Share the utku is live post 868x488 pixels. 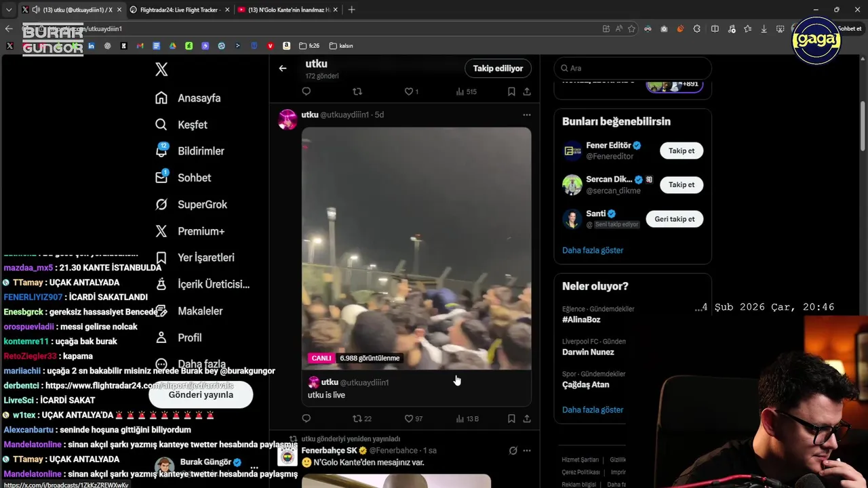pos(527,419)
